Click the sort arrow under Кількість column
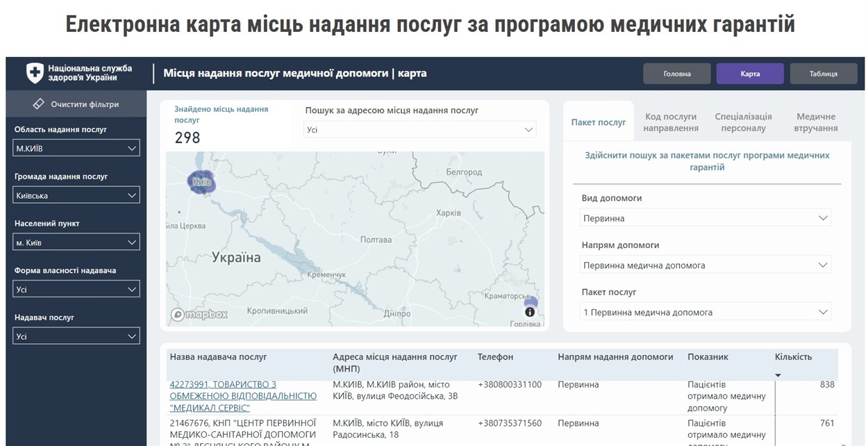 tap(778, 375)
